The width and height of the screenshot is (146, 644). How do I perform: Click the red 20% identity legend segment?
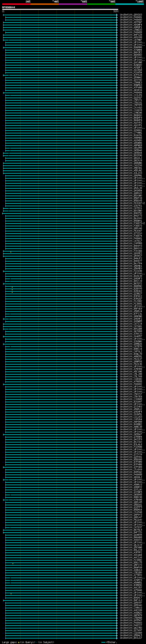[x=16, y=4]
